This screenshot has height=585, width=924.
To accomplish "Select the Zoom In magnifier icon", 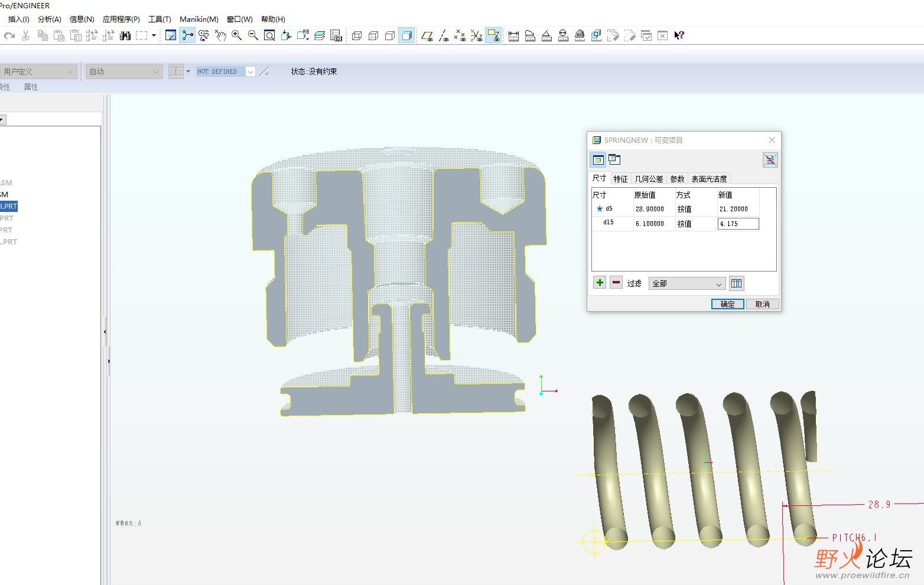I will coord(237,36).
